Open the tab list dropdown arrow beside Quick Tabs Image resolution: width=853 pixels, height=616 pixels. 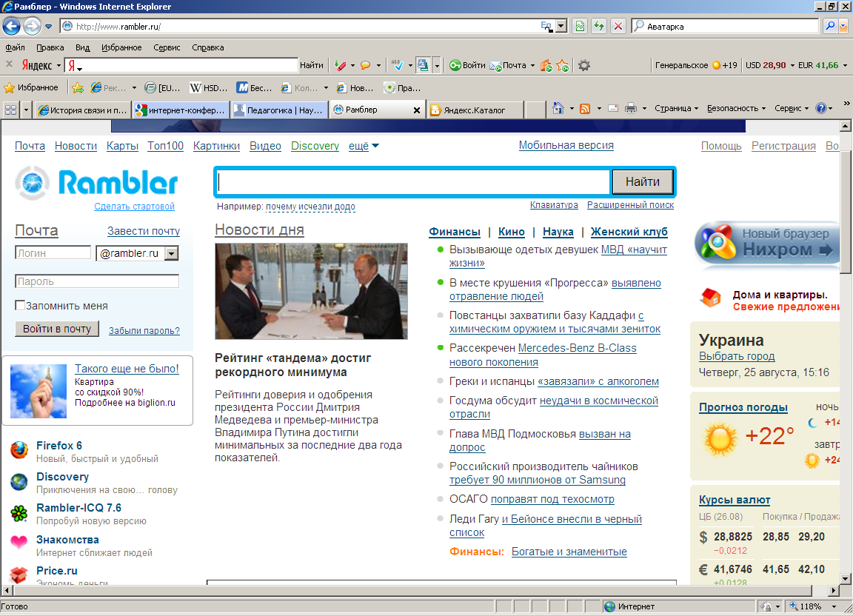pos(26,110)
